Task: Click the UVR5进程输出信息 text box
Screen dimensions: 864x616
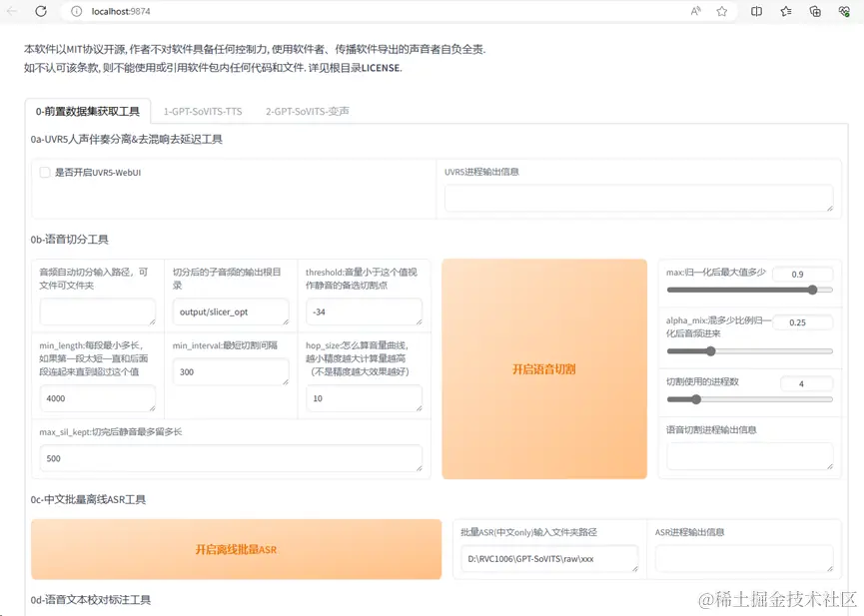Action: tap(638, 199)
